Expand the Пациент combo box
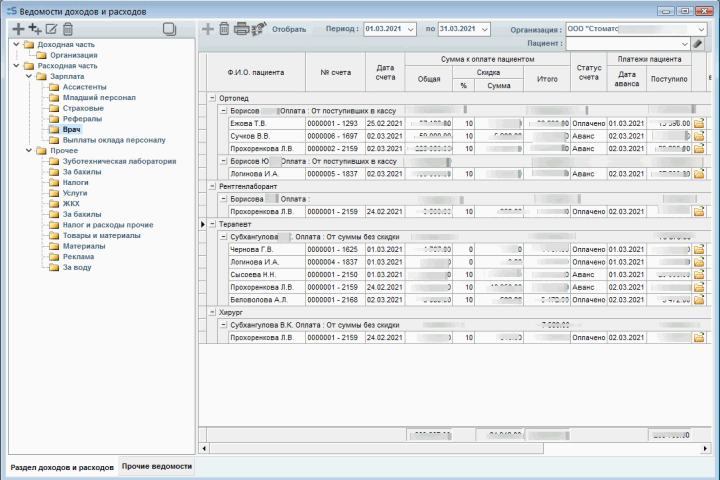Image resolution: width=720 pixels, height=480 pixels. (683, 44)
